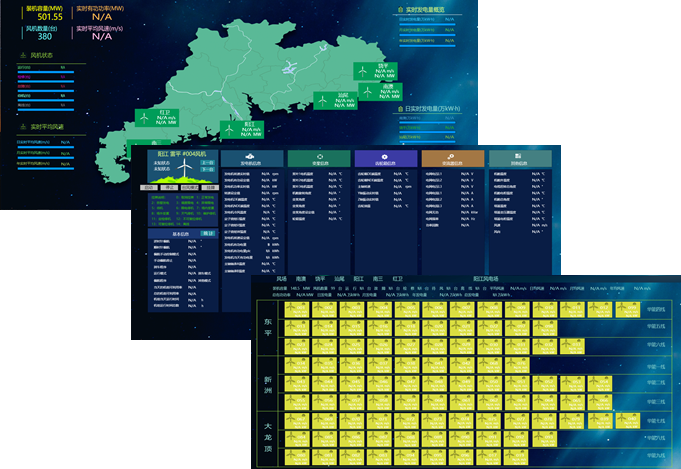Click the 齿轮箱信息 panel header icon
The width and height of the screenshot is (681, 469).
pyautogui.click(x=384, y=157)
